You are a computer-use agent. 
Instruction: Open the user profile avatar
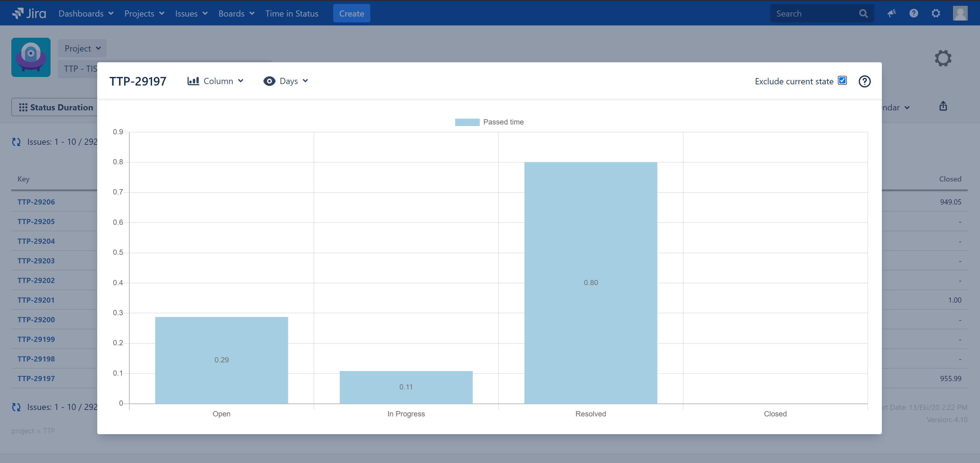pyautogui.click(x=960, y=13)
